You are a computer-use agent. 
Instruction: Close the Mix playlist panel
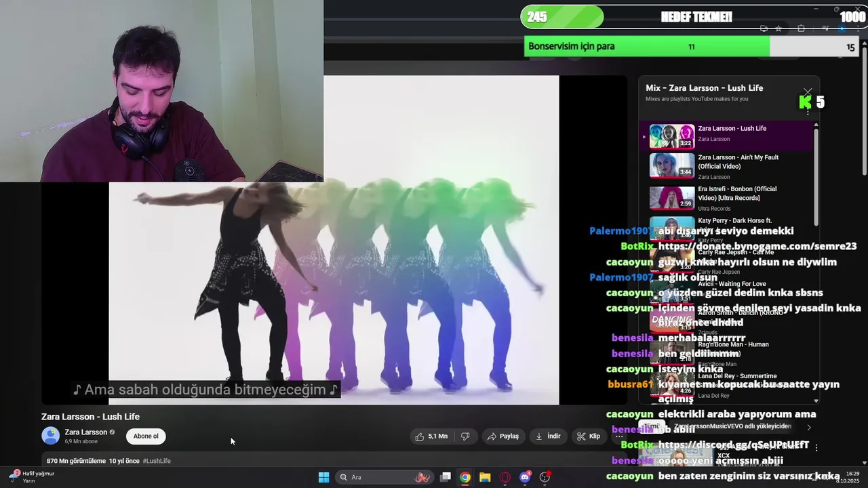pos(807,91)
